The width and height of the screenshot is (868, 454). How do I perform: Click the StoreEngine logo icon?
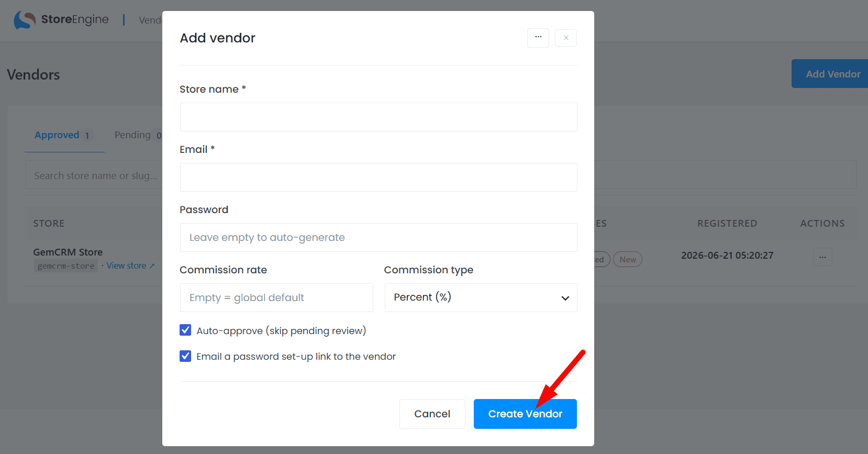click(x=25, y=20)
